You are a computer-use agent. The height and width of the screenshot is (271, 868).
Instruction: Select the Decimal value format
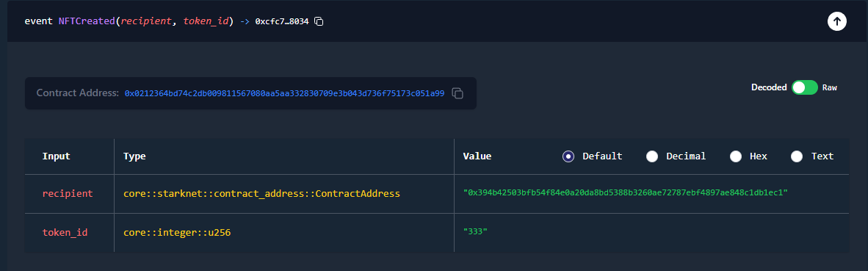(x=652, y=156)
